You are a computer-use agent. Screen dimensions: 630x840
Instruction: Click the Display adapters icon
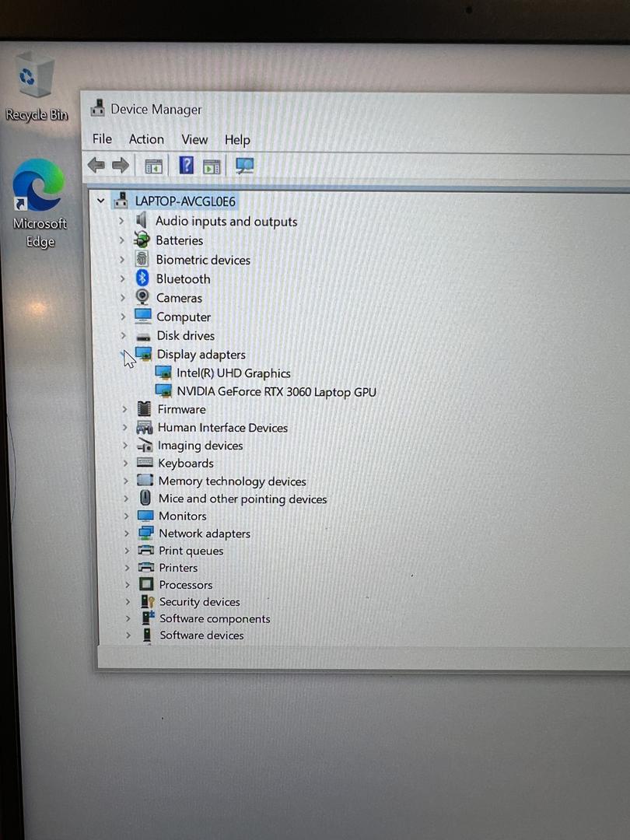click(x=144, y=354)
